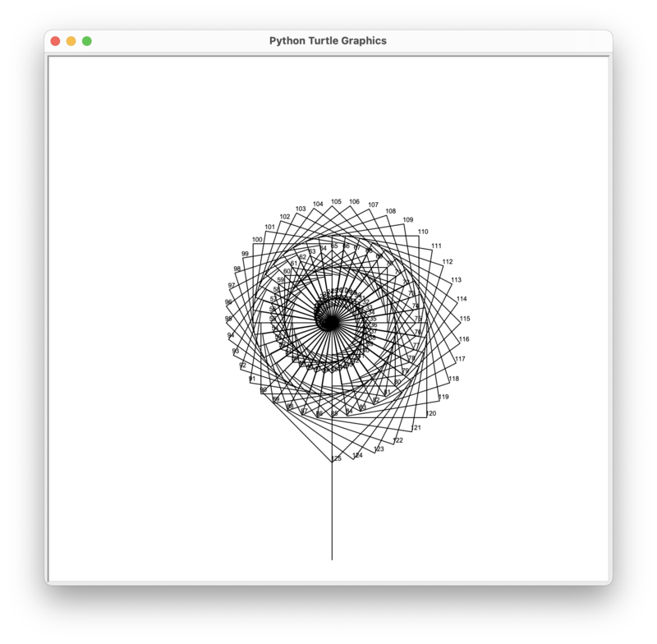Click the 125 label at the stem top

point(337,459)
